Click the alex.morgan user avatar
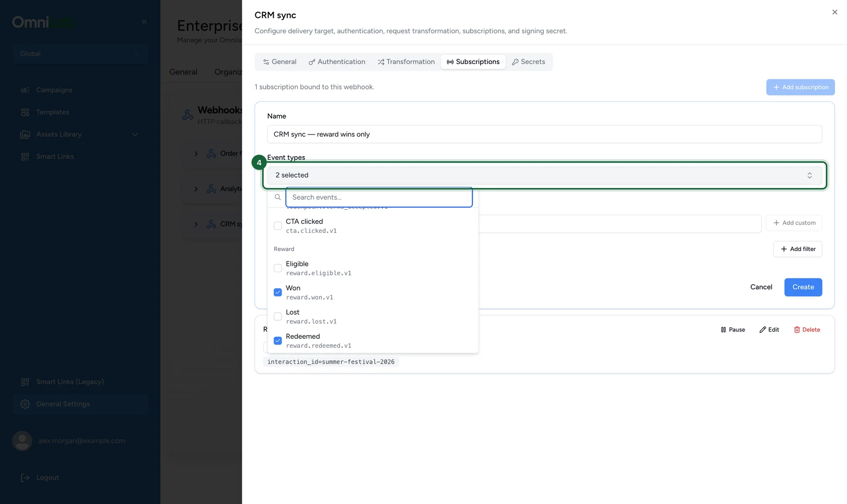This screenshot has height=504, width=847. tap(22, 440)
